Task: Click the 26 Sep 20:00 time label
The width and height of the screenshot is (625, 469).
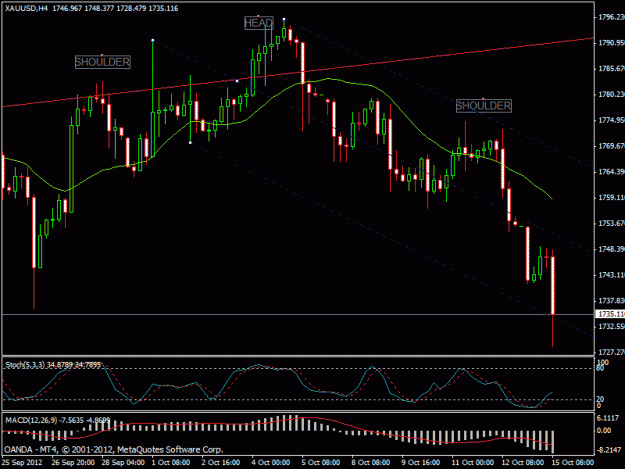Action: 73,462
